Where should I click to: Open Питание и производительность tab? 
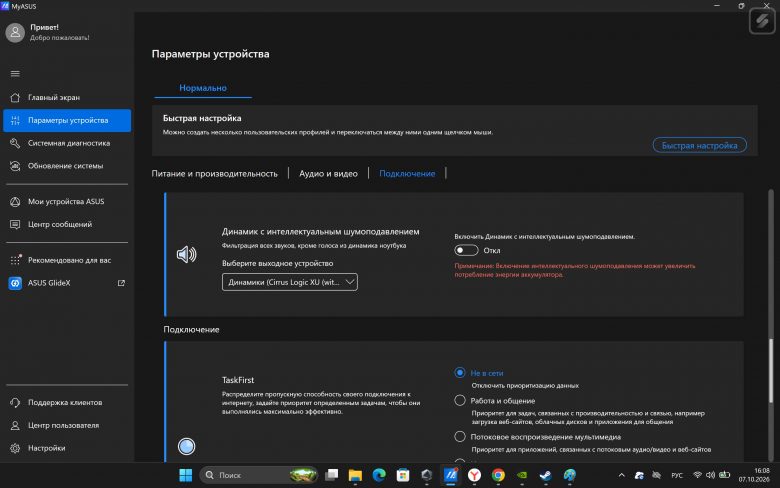pos(214,174)
